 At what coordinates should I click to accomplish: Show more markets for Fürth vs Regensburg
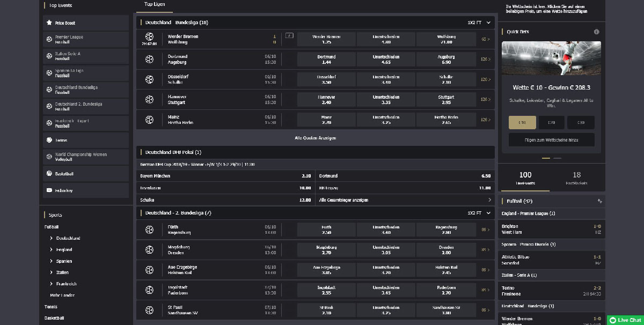click(x=486, y=230)
